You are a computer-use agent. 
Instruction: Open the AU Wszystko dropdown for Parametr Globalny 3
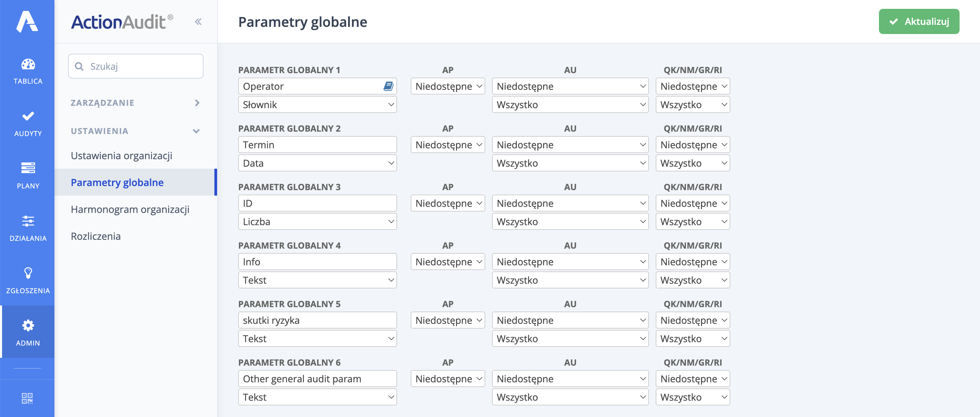570,222
